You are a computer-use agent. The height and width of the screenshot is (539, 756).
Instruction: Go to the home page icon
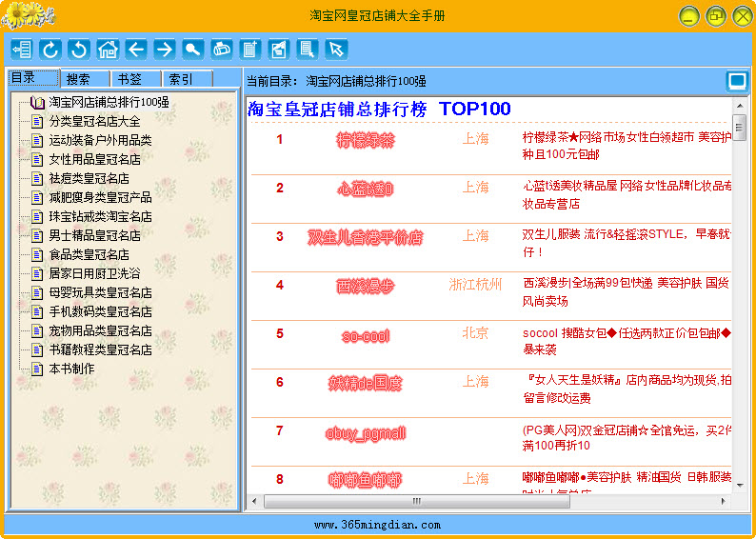tap(108, 50)
